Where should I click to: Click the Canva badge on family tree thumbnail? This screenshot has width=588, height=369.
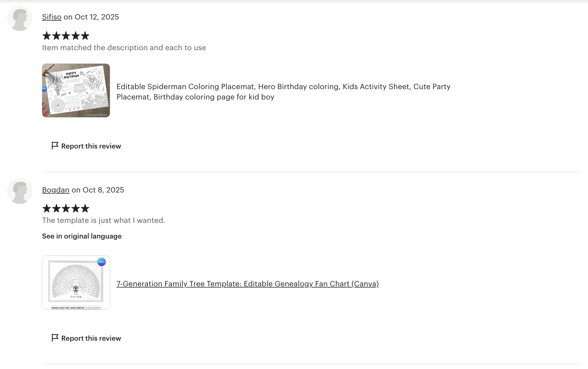point(102,262)
